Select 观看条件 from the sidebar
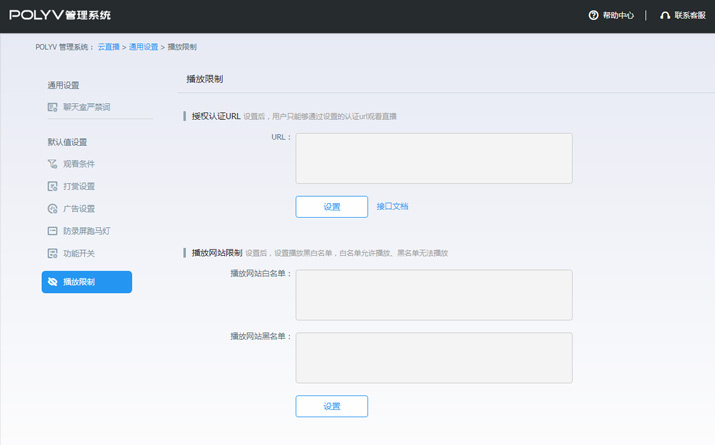715x445 pixels. [x=79, y=164]
